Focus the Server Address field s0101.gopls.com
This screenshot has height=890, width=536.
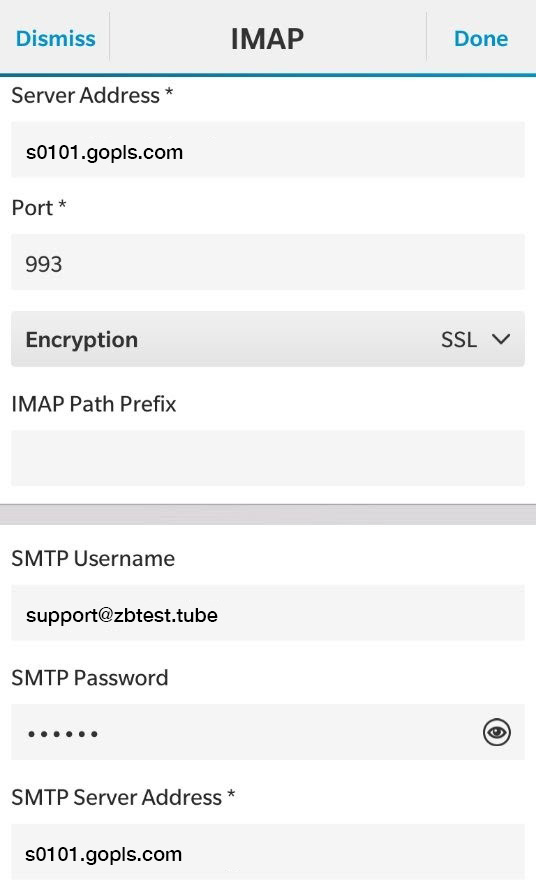point(267,150)
